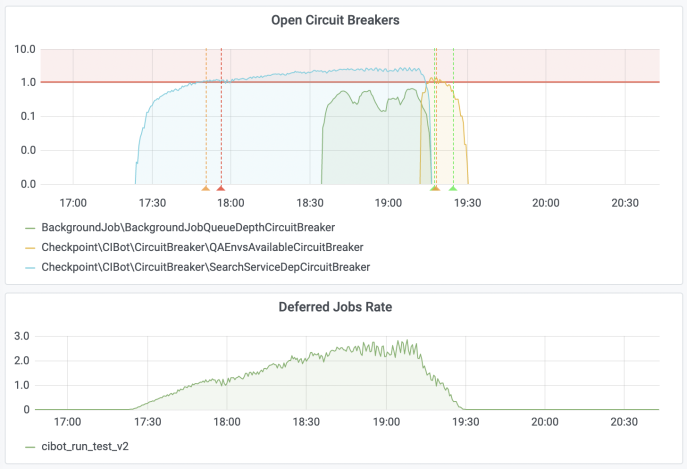Screen dimensions: 687x469
Task: Click 0.1 y-axis label in Circuit Breakers chart
Action: [28, 116]
